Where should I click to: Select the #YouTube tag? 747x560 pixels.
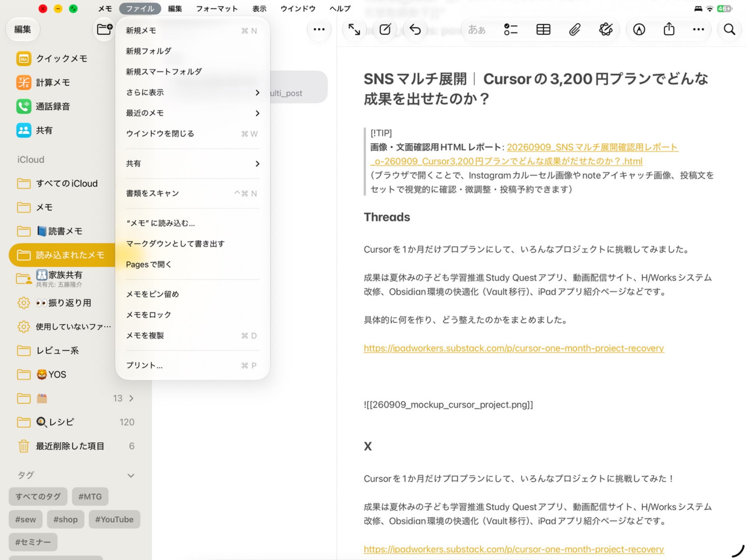click(114, 520)
